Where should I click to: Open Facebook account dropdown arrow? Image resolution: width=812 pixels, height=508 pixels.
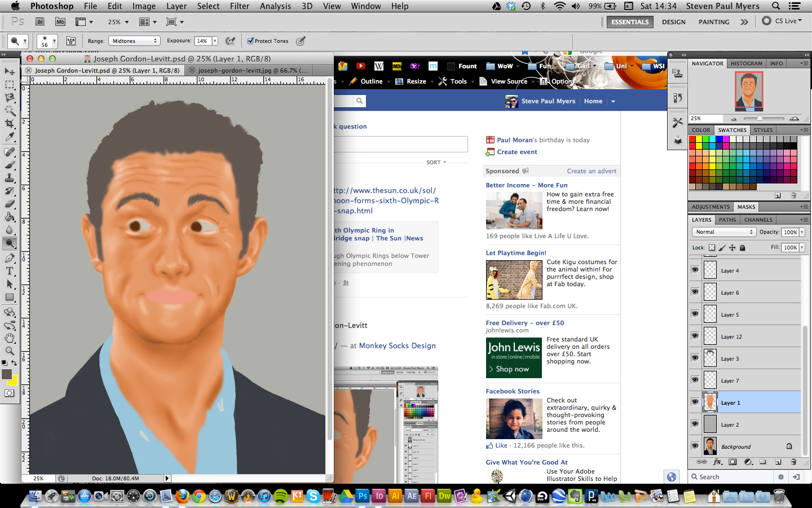[613, 102]
